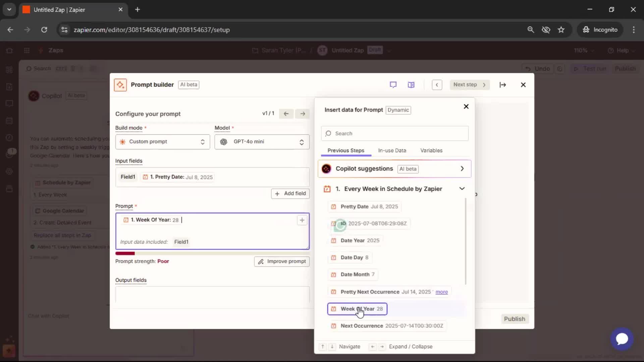Viewport: 644px width, 362px height.
Task: Click the Undo button in editor toolbar
Action: tap(538, 69)
